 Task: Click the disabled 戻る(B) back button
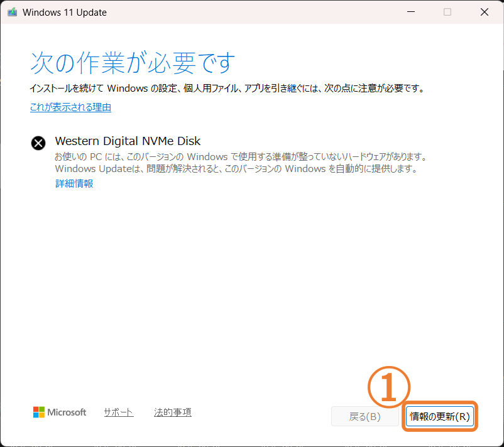point(364,416)
